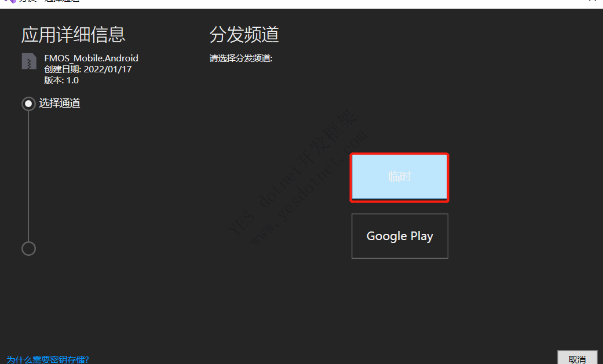
Task: Click the vertical progress line between steps
Action: tap(28, 174)
